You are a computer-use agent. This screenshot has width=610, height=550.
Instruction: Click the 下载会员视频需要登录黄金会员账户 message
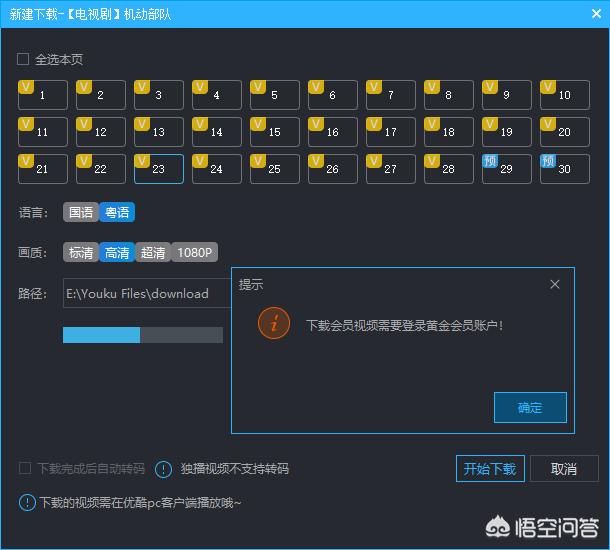coord(405,325)
